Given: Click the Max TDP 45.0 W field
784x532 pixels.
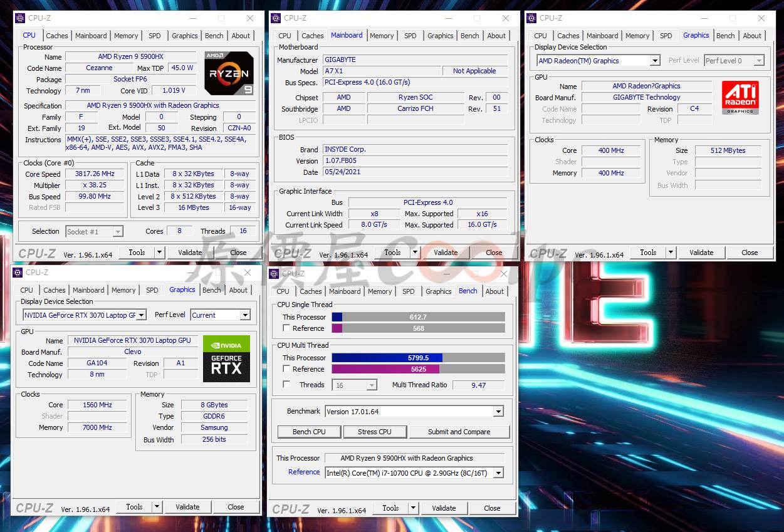Looking at the screenshot, I should click(183, 68).
